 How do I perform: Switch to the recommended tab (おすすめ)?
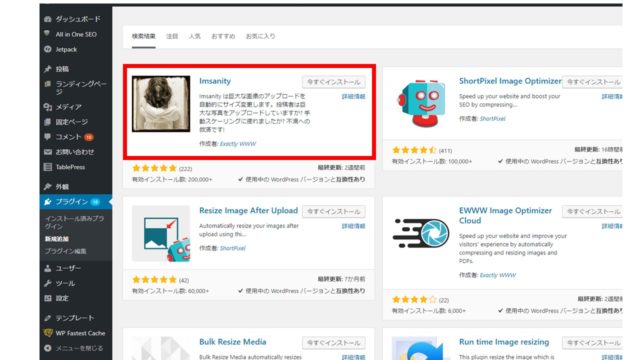tap(223, 36)
